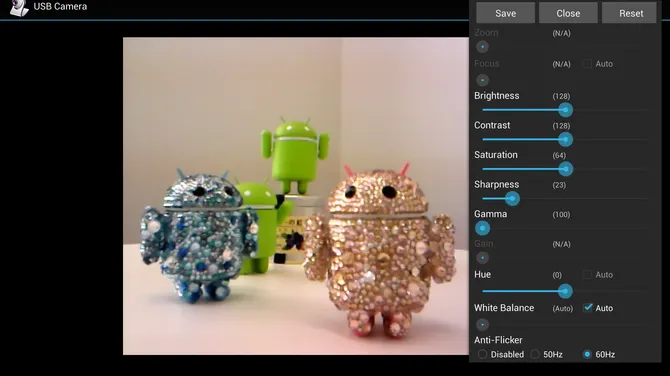Click the Saturation value (64)
This screenshot has width=670, height=376.
click(x=559, y=155)
